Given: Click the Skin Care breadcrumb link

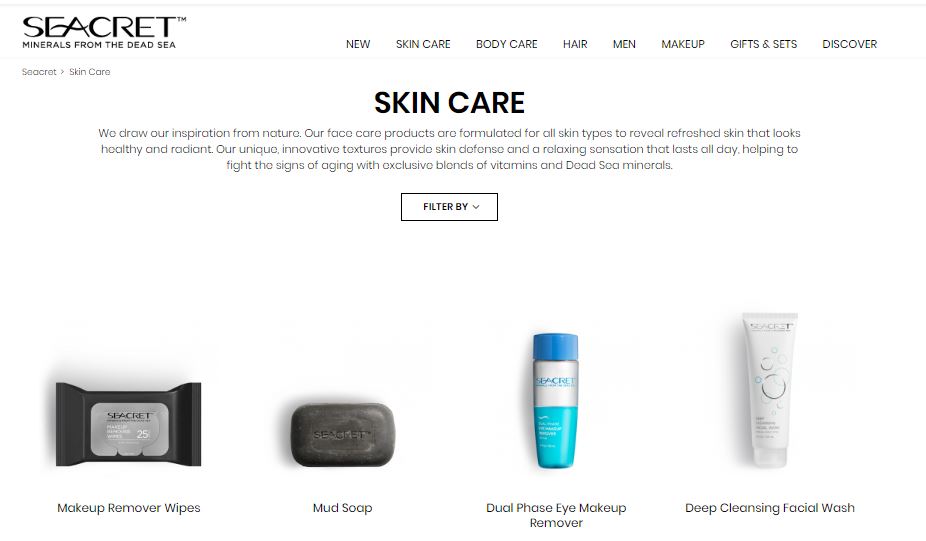Looking at the screenshot, I should pyautogui.click(x=90, y=72).
